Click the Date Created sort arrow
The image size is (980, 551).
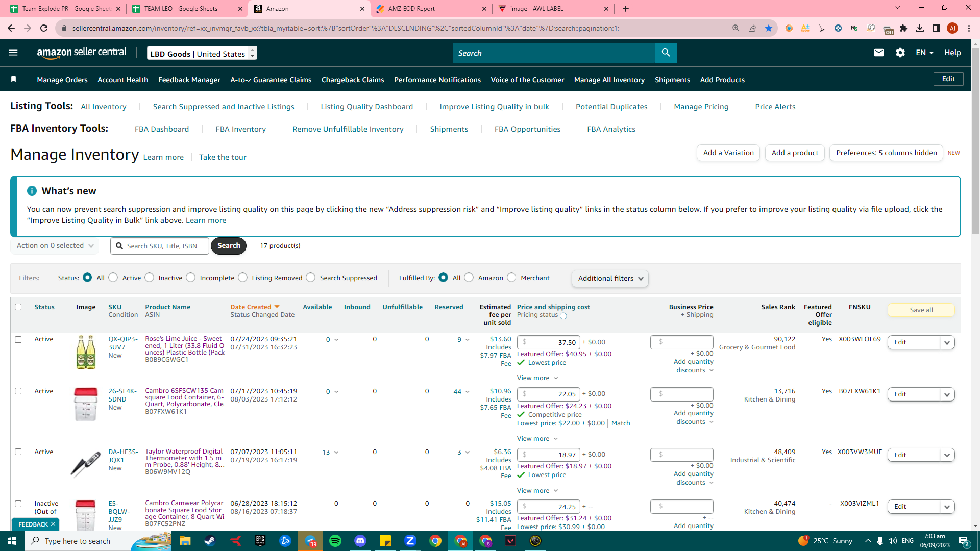(x=277, y=307)
